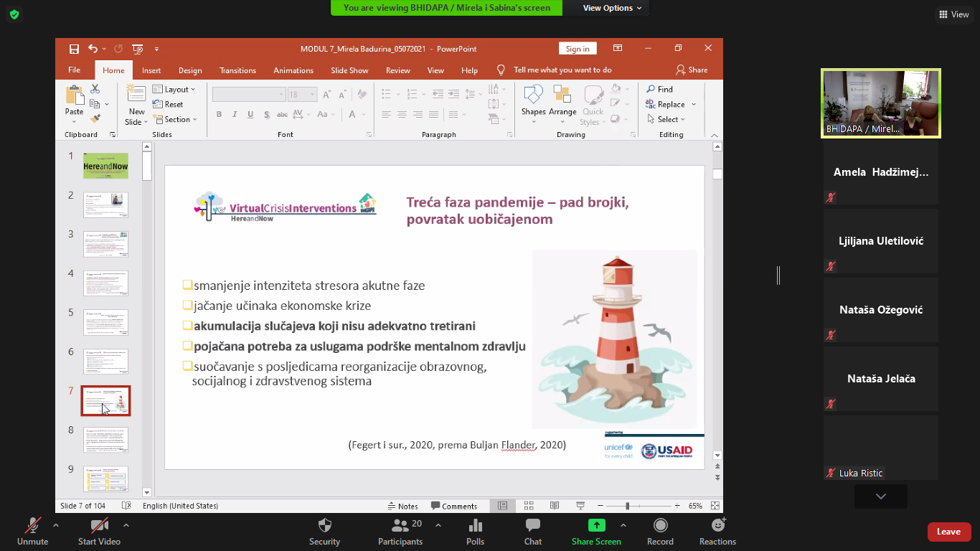Expand the View Options dropdown
This screenshot has width=980, height=551.
click(x=612, y=8)
